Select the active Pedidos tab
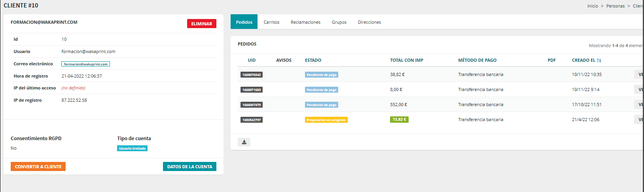644x192 pixels. [244, 22]
